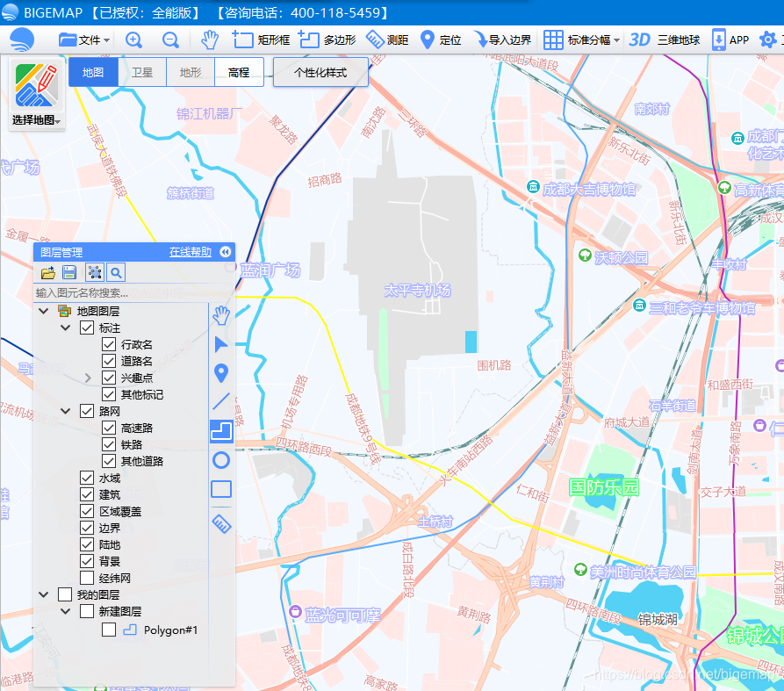Collapse the 我的图层 tree node
The width and height of the screenshot is (784, 691).
coord(44,594)
